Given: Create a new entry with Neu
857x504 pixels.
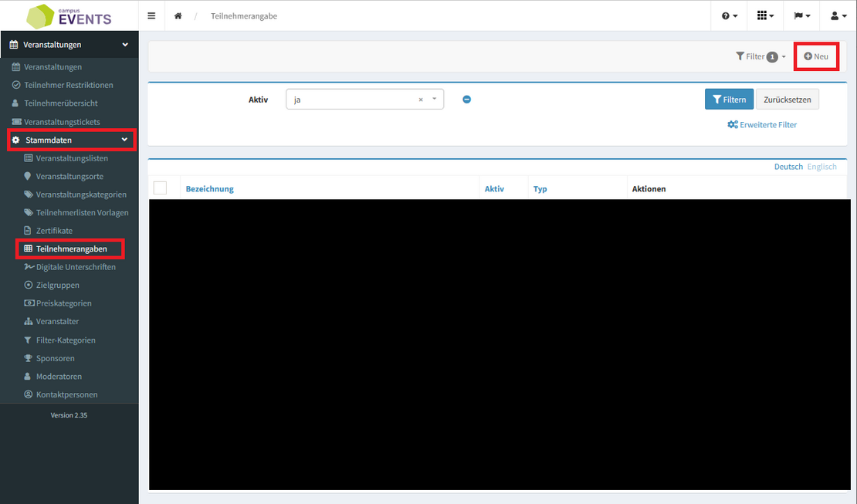Looking at the screenshot, I should click(816, 56).
